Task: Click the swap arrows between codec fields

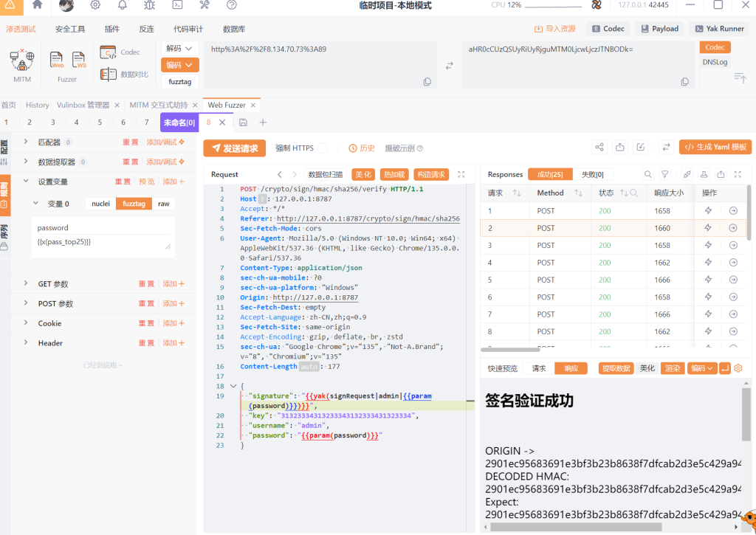Action: [449, 66]
